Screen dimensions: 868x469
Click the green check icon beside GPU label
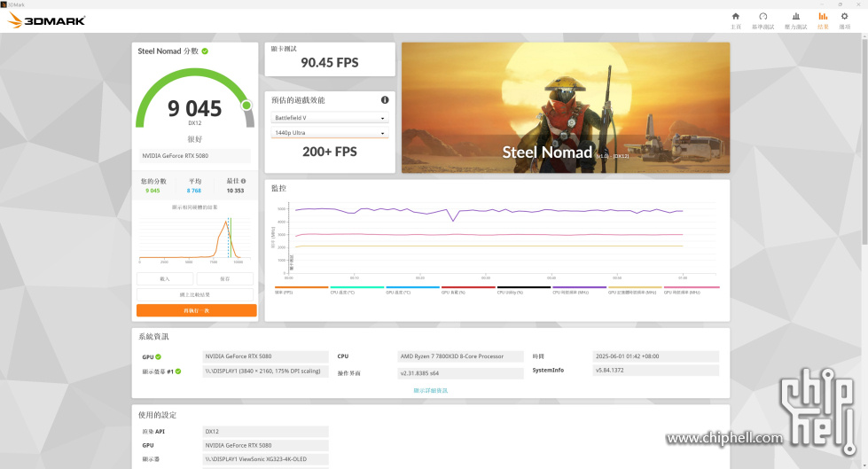click(159, 356)
